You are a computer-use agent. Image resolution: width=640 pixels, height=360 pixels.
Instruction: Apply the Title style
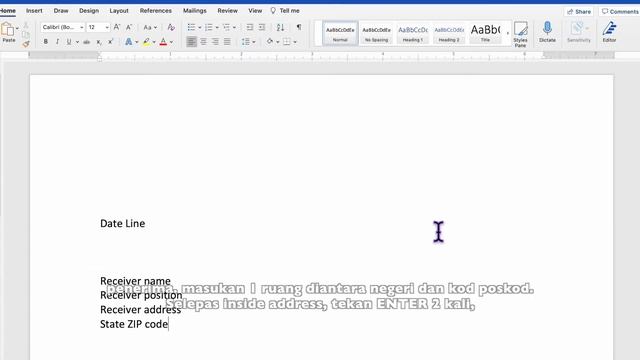485,33
